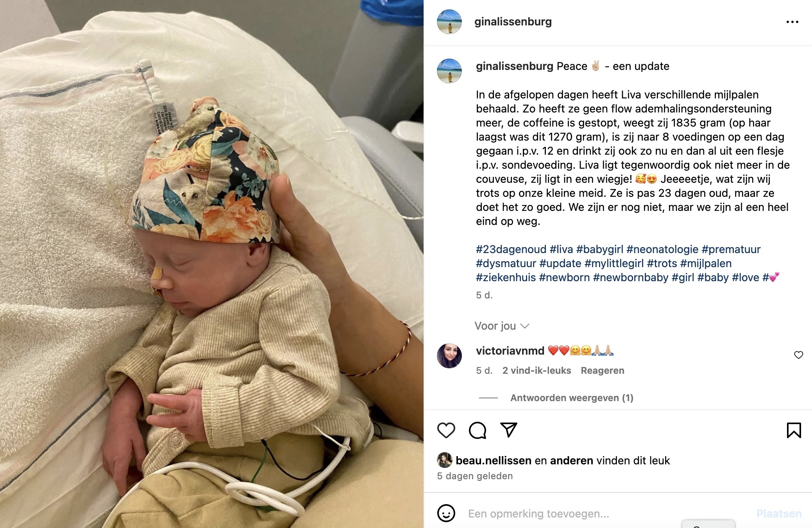812x528 pixels.
Task: View '2 vind-ik-leuks' on the comment
Action: pos(537,370)
